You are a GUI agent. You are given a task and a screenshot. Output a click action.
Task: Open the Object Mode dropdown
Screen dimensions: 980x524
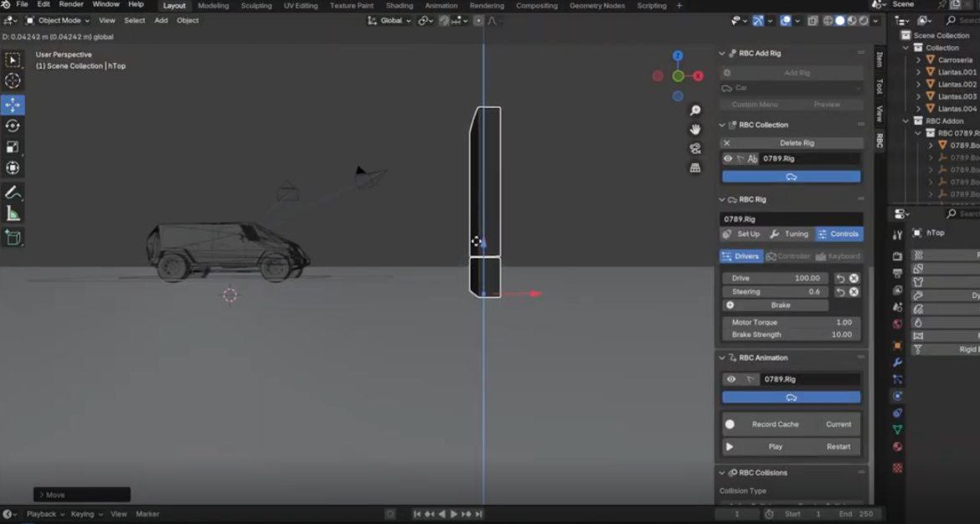pos(58,20)
